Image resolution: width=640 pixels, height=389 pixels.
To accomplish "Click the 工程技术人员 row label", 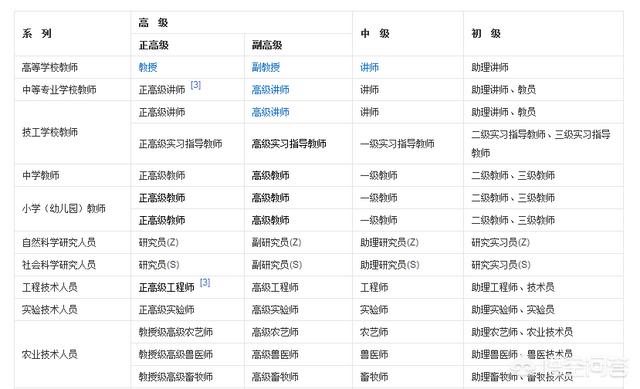I will point(50,287).
